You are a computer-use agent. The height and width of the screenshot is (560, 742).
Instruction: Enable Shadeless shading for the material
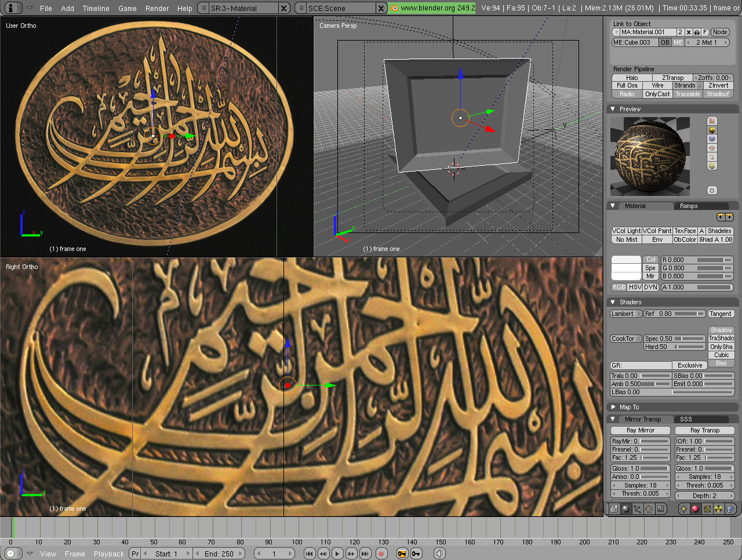pyautogui.click(x=719, y=230)
